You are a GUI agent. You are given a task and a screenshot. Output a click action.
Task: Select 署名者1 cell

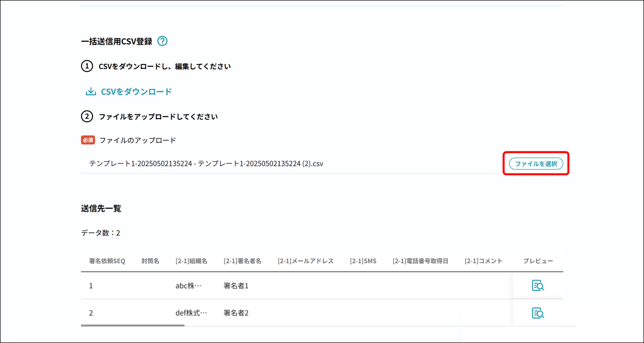(x=236, y=286)
